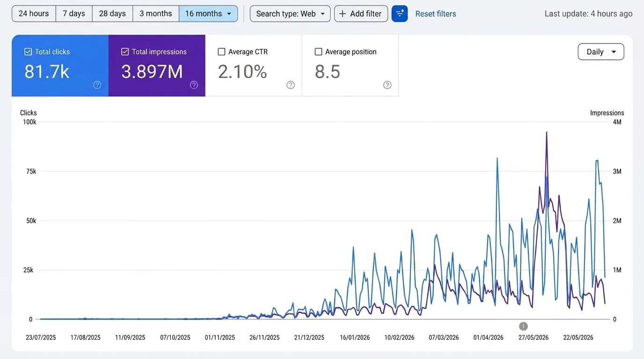Enable the Average position checkbox
Image resolution: width=644 pixels, height=359 pixels.
tap(318, 52)
